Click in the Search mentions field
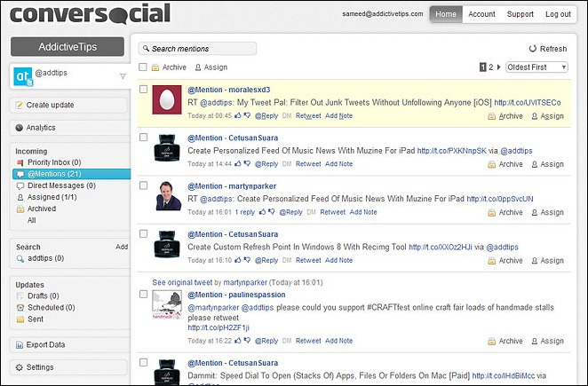The width and height of the screenshot is (588, 386). [197, 49]
